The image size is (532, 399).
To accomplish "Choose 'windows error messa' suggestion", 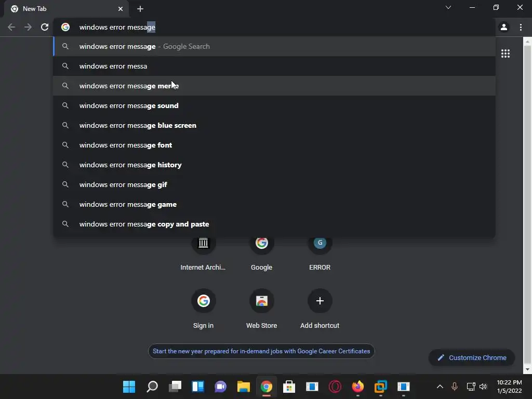I will click(x=274, y=66).
